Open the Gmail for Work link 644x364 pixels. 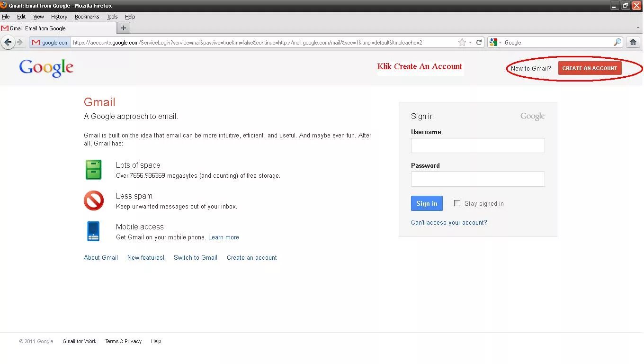coord(80,341)
